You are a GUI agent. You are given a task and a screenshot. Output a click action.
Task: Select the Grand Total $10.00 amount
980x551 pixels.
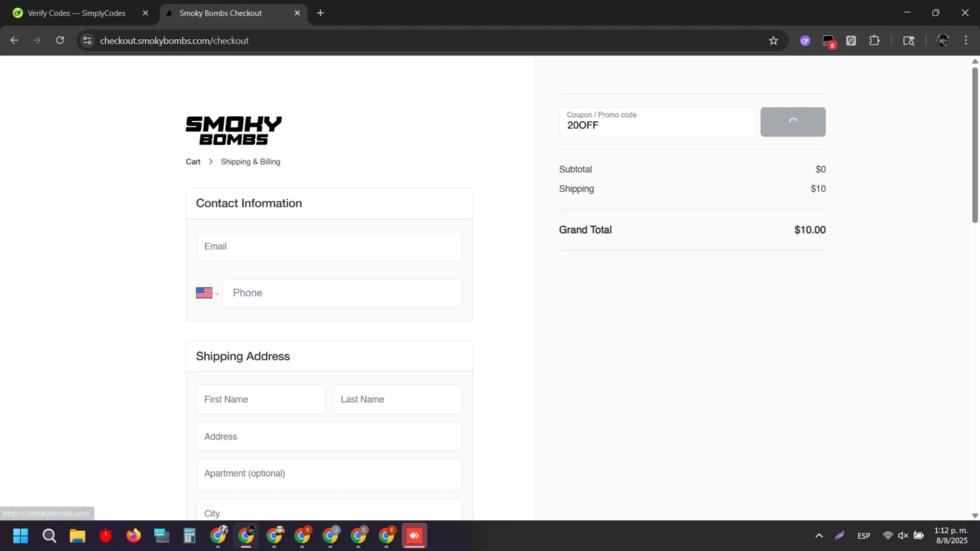[809, 230]
